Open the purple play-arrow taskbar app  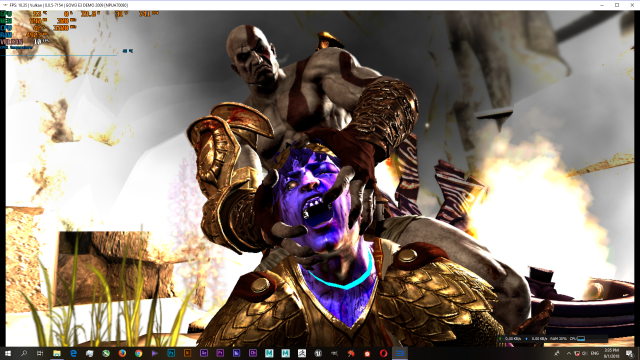pos(155,353)
